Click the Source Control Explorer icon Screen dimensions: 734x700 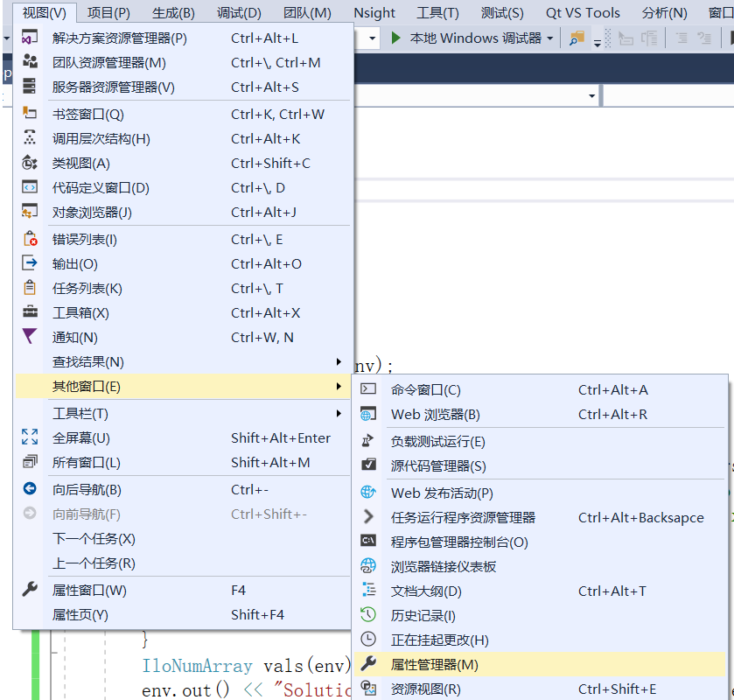click(x=368, y=465)
